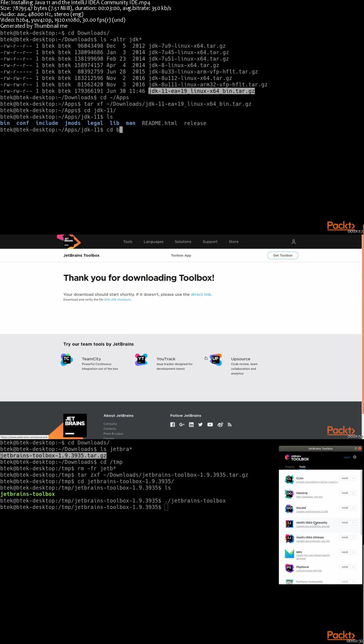Install MPS
Viewport: 364px width, 644px height.
tap(345, 552)
